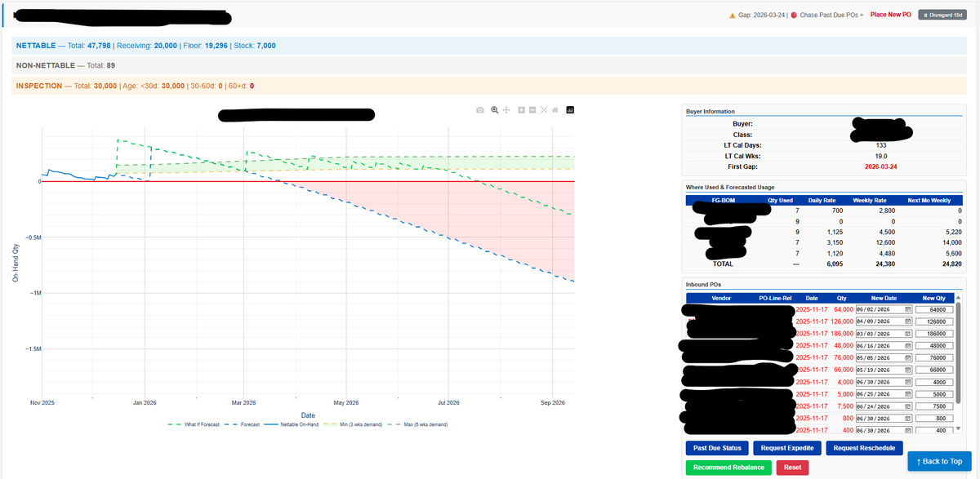Click the NETTABLE summary bar
Viewport: 980px width, 479px height.
coord(488,46)
